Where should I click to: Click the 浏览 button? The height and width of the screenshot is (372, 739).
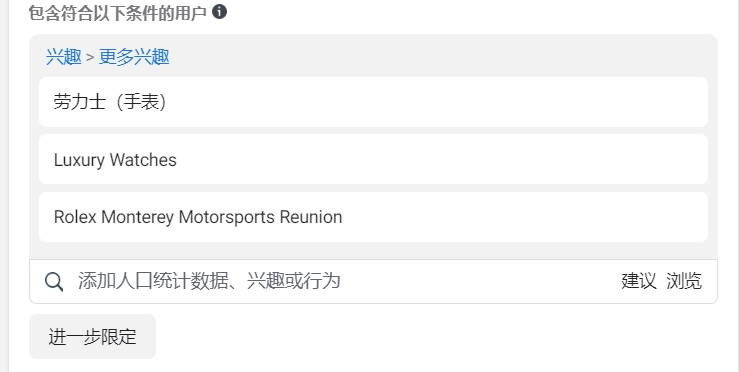pos(684,281)
